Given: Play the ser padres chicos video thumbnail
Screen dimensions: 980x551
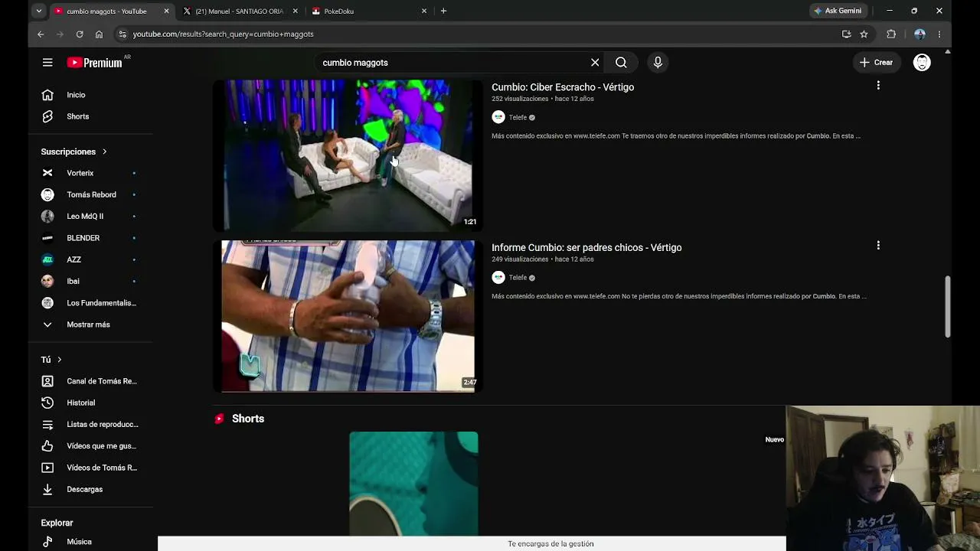Looking at the screenshot, I should click(x=348, y=316).
